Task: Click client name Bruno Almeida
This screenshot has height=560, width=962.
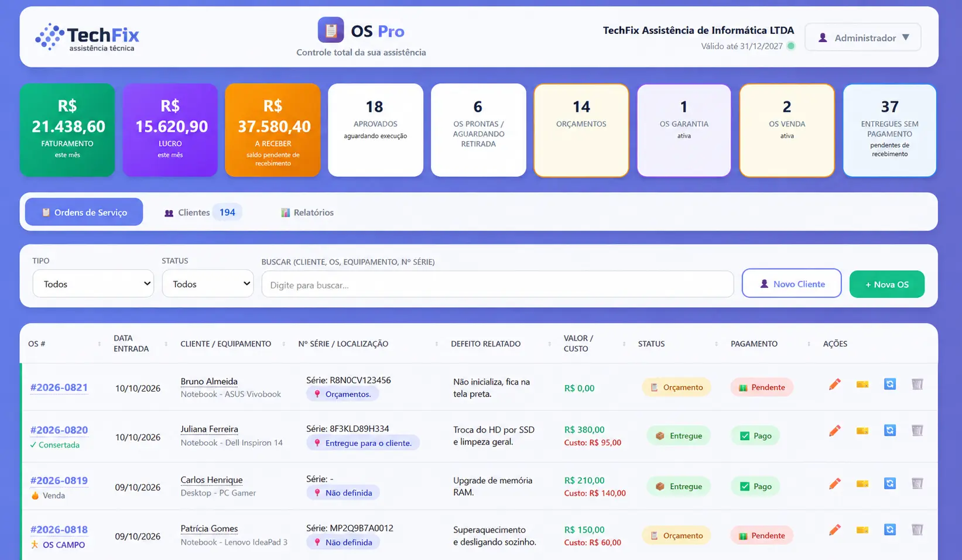Action: 209,382
